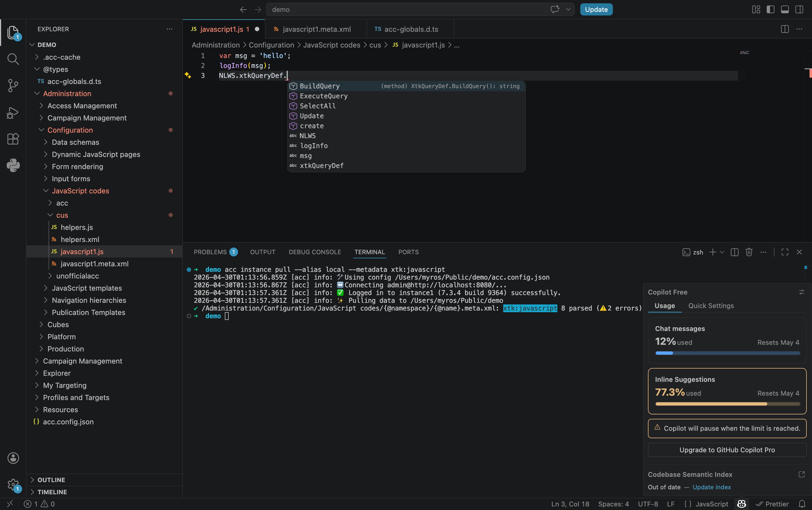Image resolution: width=812 pixels, height=510 pixels.
Task: Click the Update index link
Action: pyautogui.click(x=711, y=487)
